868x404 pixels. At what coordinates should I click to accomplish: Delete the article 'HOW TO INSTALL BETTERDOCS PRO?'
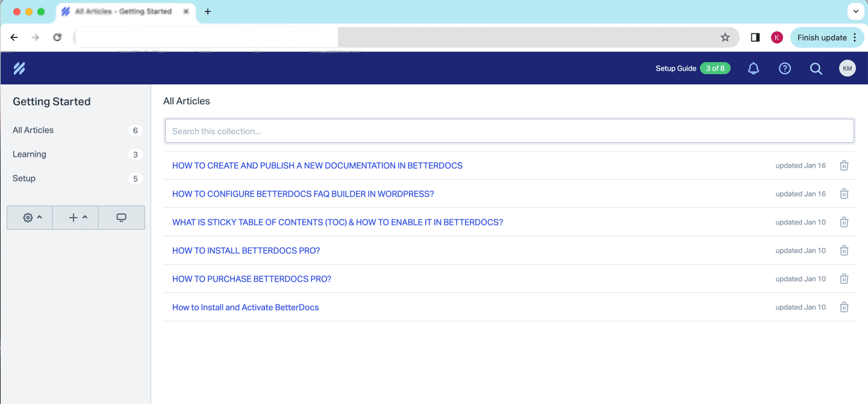click(844, 250)
